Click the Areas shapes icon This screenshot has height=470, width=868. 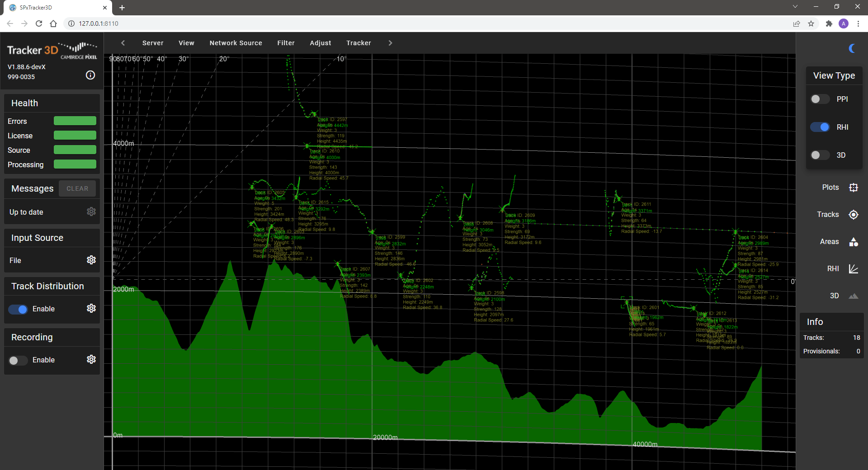tap(853, 242)
